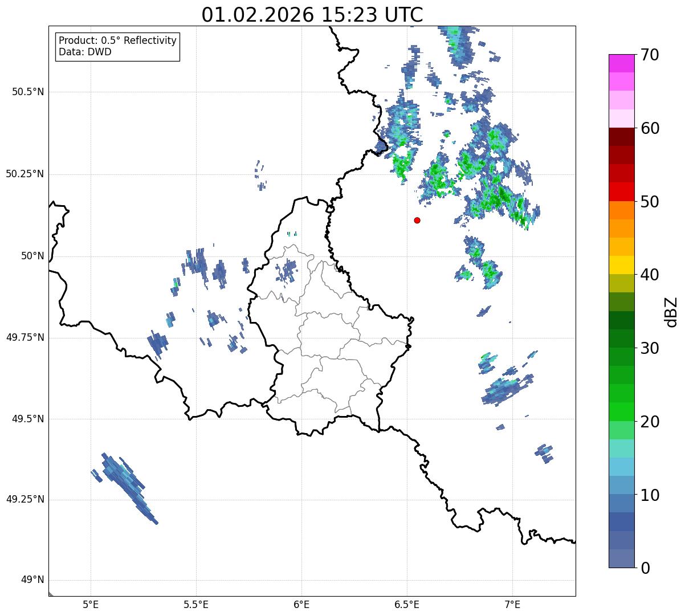The height and width of the screenshot is (616, 685).
Task: Click the 50.5°N latitude label
Action: click(28, 92)
